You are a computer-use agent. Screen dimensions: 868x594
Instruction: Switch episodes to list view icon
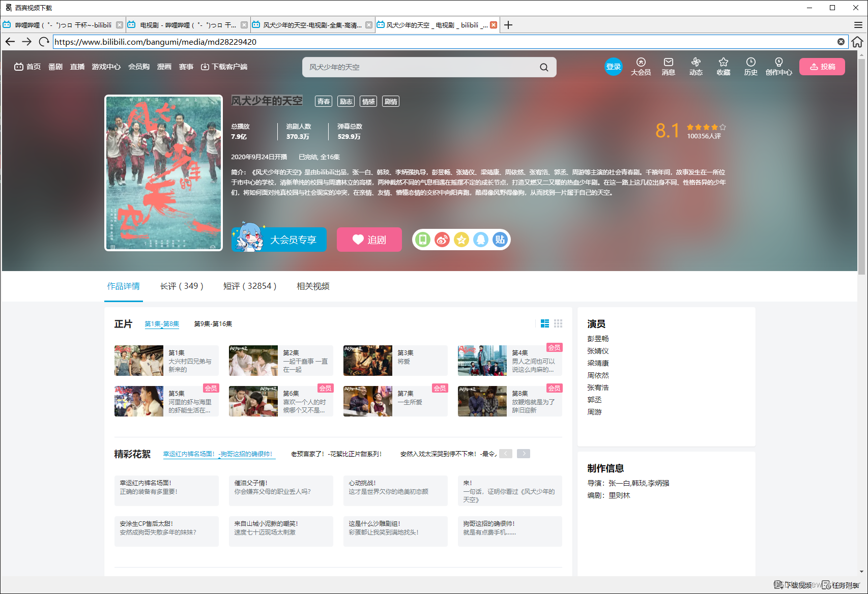tap(545, 323)
